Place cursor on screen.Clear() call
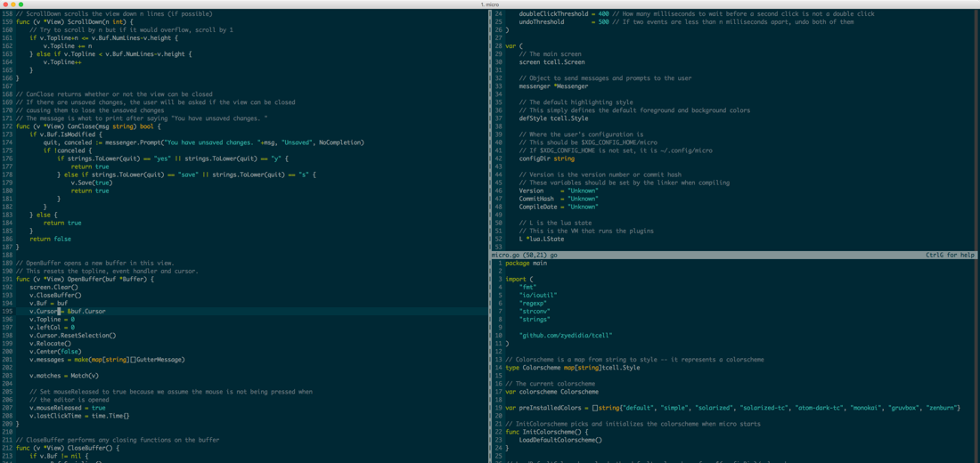This screenshot has height=463, width=980. pos(53,288)
